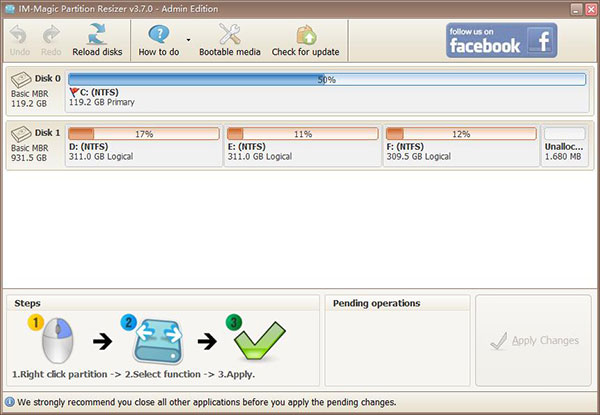
Task: Click the C: partition 50% usage bar
Action: pyautogui.click(x=327, y=80)
